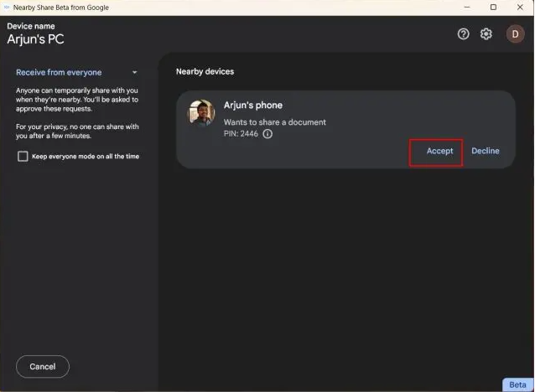Click the PIN info icon

pos(267,134)
